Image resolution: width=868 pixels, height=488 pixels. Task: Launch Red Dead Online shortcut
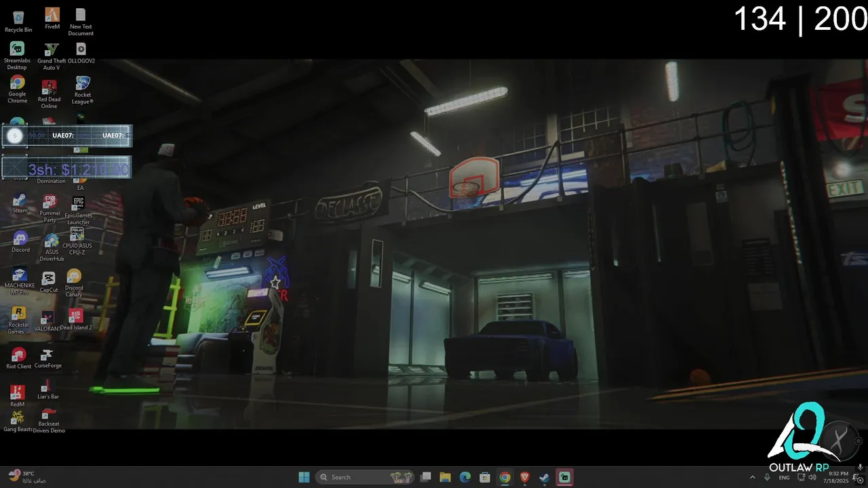(x=49, y=94)
